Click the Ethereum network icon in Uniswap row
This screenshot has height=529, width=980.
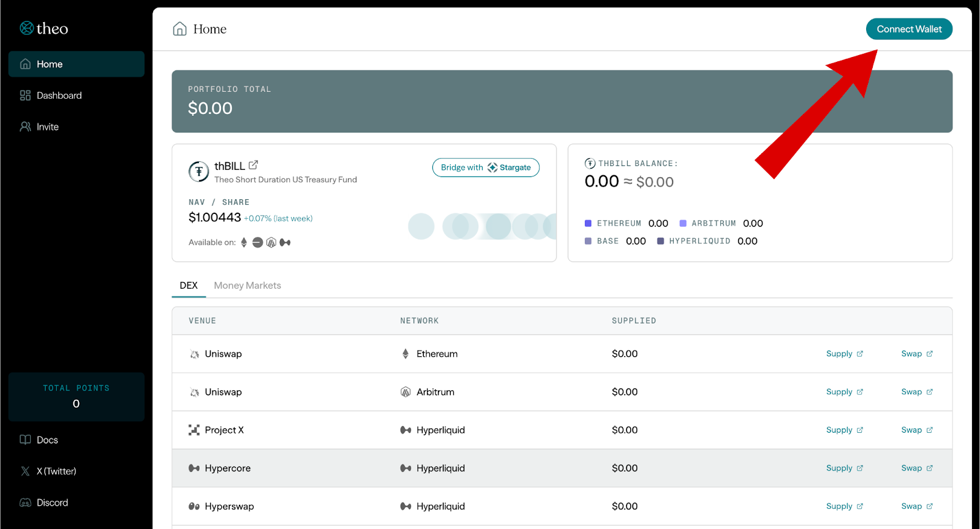coord(405,354)
